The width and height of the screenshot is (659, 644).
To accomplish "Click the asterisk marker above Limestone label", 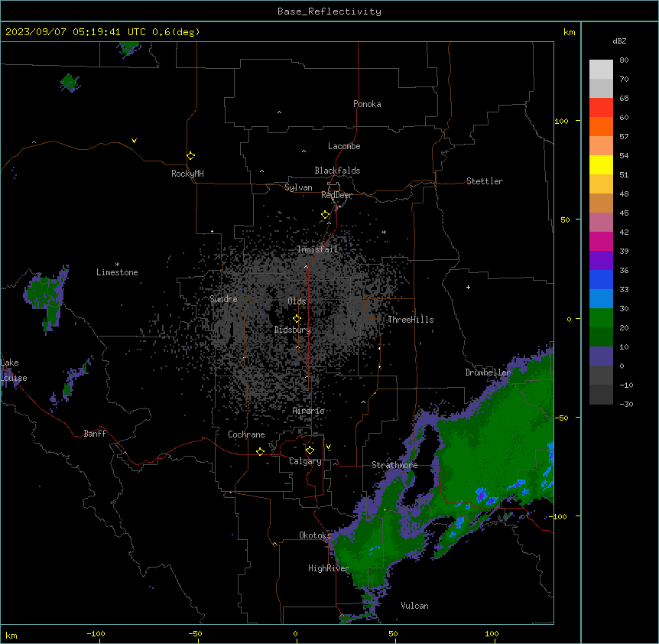I will [x=117, y=265].
